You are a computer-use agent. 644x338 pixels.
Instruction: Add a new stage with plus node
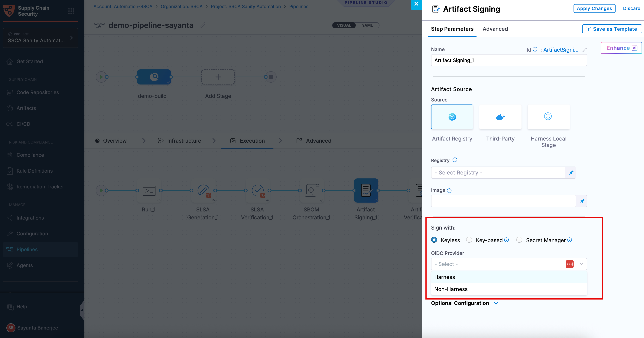tap(218, 77)
